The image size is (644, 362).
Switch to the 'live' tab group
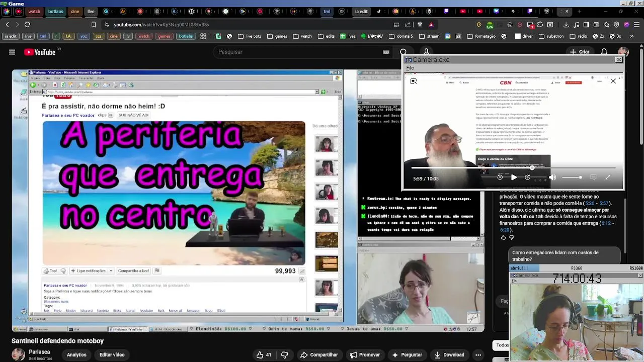point(91,11)
